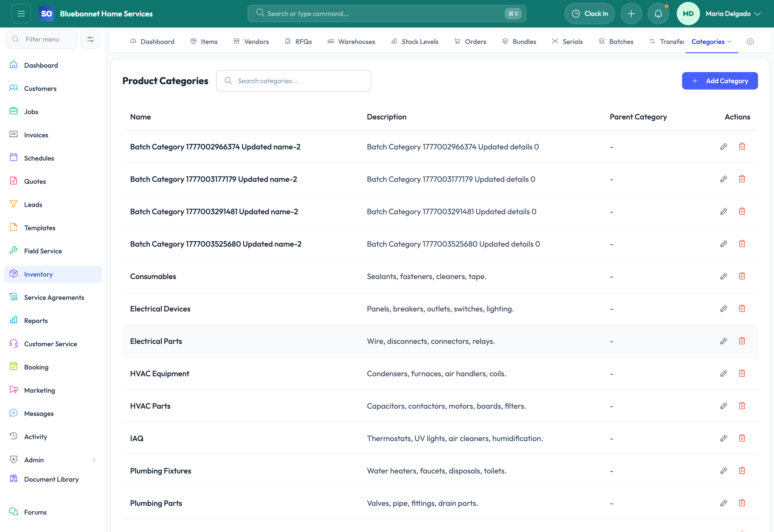Edit the Plumbing Fixtures category
This screenshot has width=774, height=532.
(x=723, y=471)
